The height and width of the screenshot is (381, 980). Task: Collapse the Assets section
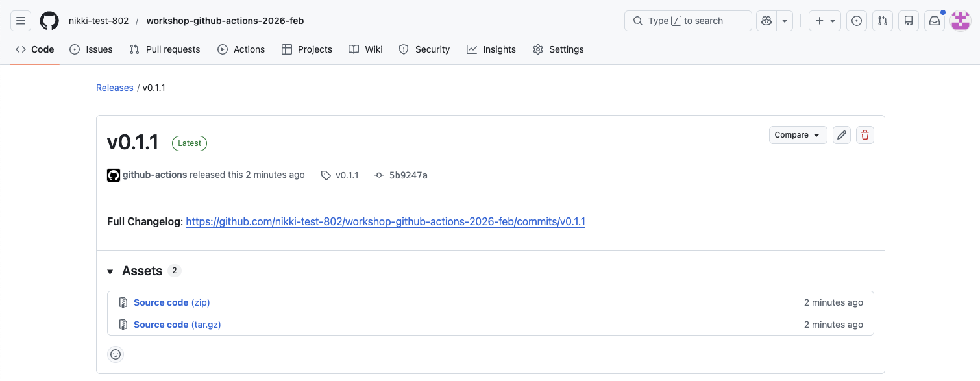pos(110,271)
